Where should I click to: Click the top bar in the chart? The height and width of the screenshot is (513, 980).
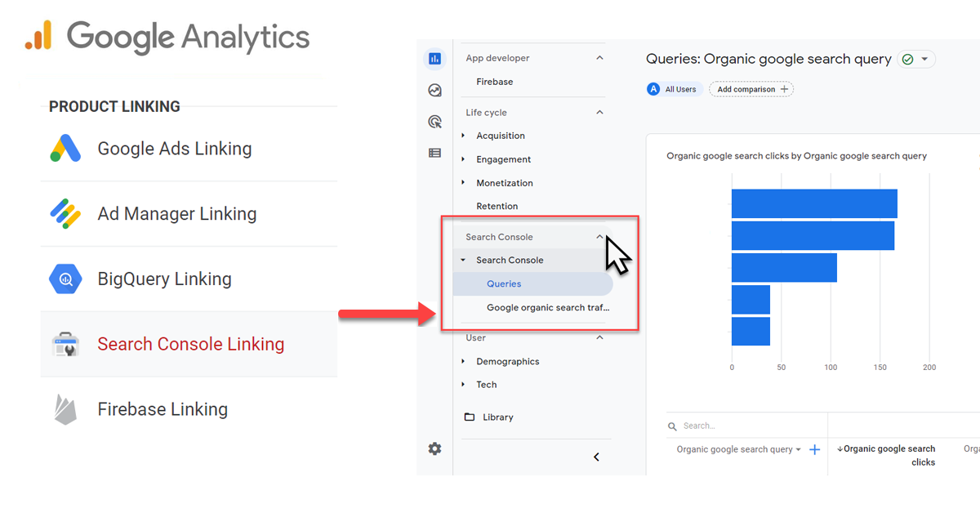pyautogui.click(x=814, y=203)
